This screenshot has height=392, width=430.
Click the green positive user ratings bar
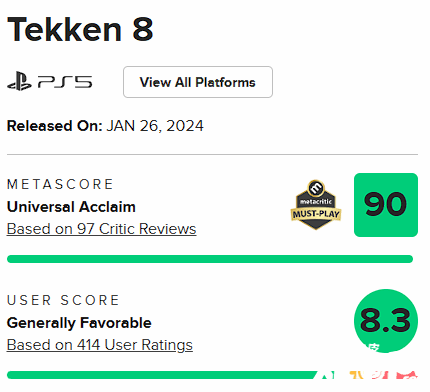(162, 375)
